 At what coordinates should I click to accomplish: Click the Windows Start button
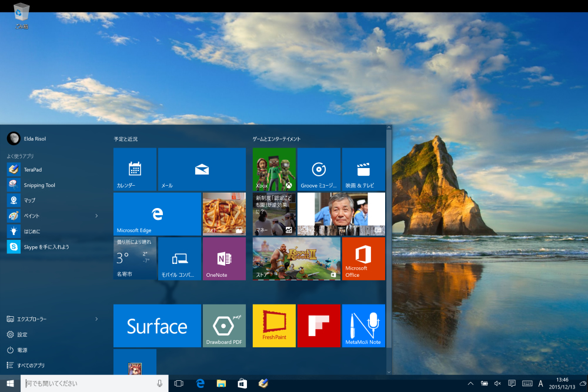[10, 383]
